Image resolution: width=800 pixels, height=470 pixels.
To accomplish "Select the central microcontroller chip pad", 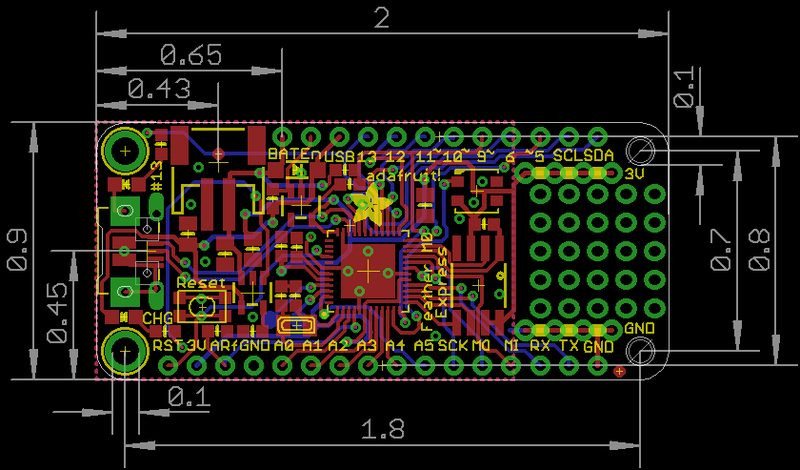I will 367,271.
